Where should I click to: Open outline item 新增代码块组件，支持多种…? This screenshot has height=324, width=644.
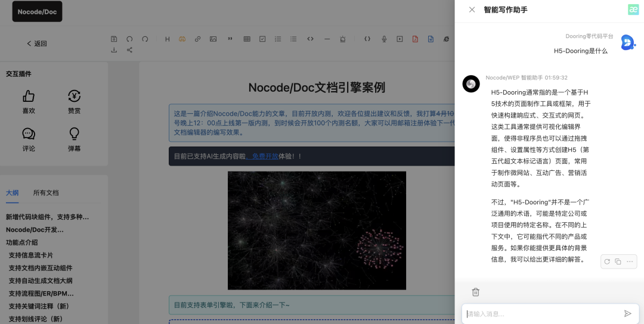pyautogui.click(x=47, y=217)
